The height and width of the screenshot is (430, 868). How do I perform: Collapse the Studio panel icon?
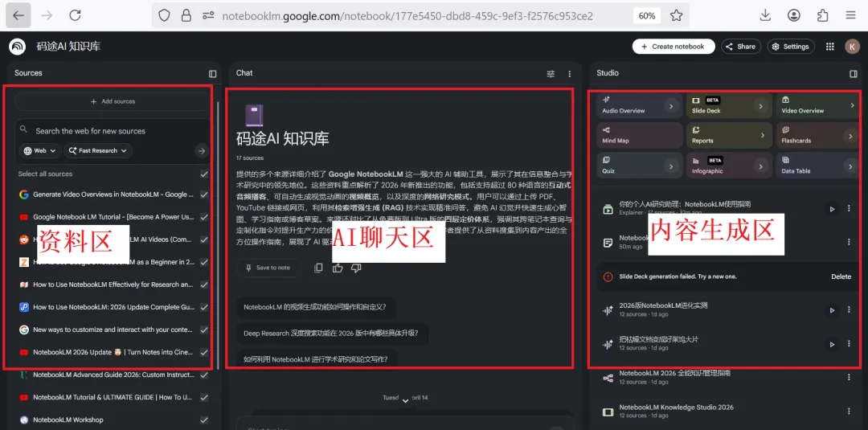pyautogui.click(x=853, y=74)
